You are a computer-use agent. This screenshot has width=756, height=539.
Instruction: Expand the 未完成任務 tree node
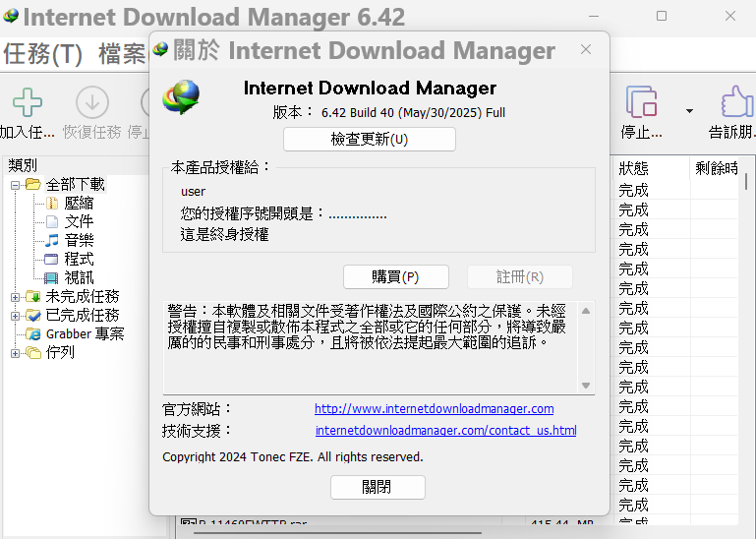tap(15, 297)
